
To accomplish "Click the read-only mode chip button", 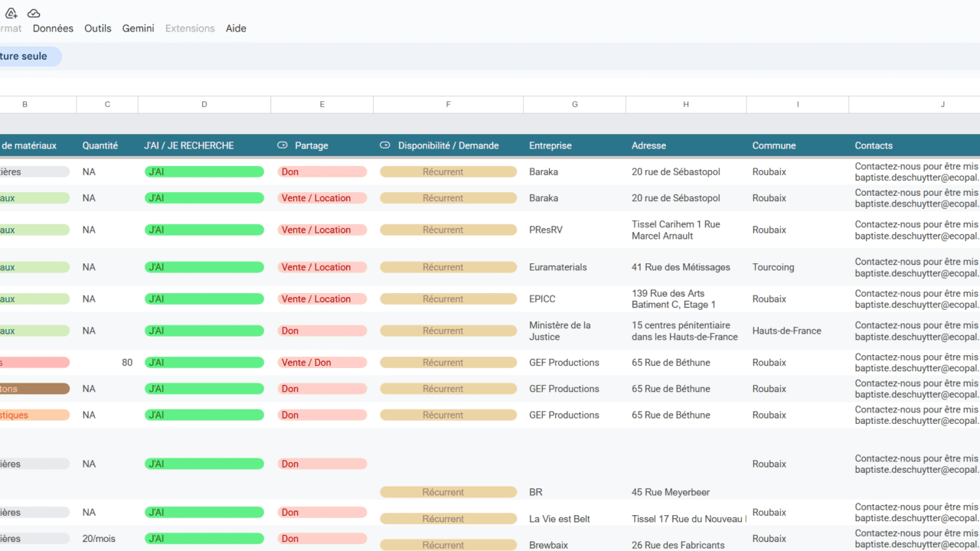I will (29, 56).
